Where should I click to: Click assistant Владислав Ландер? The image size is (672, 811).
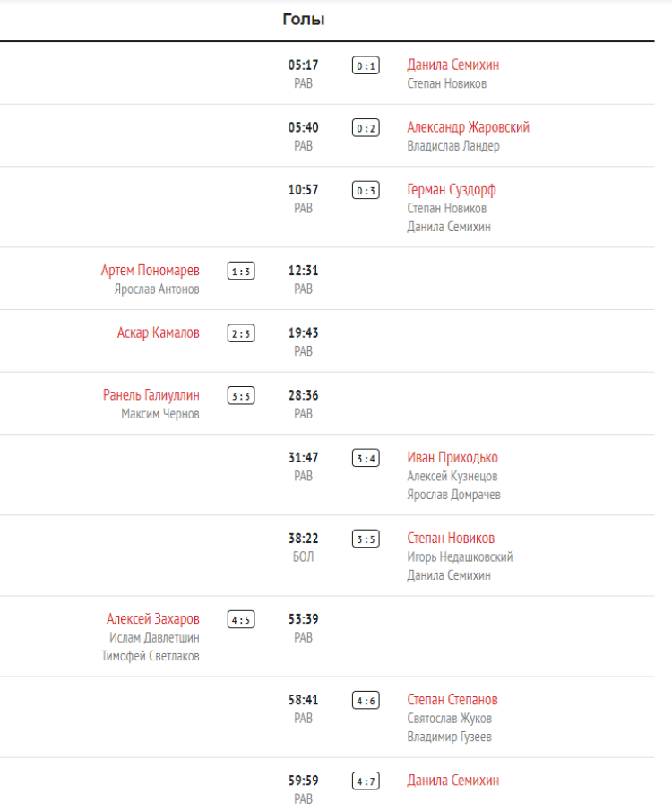pos(452,146)
